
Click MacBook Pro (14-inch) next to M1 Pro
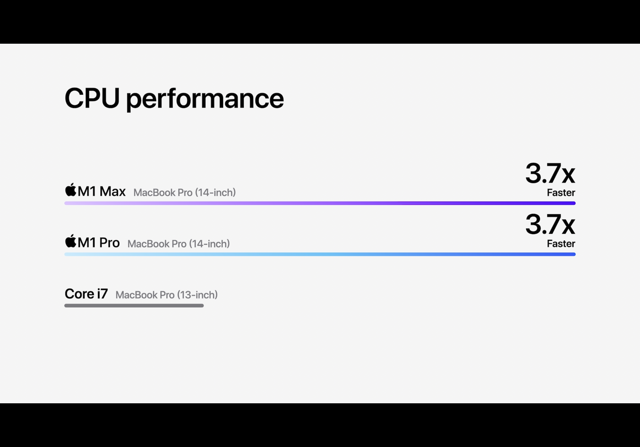click(178, 244)
